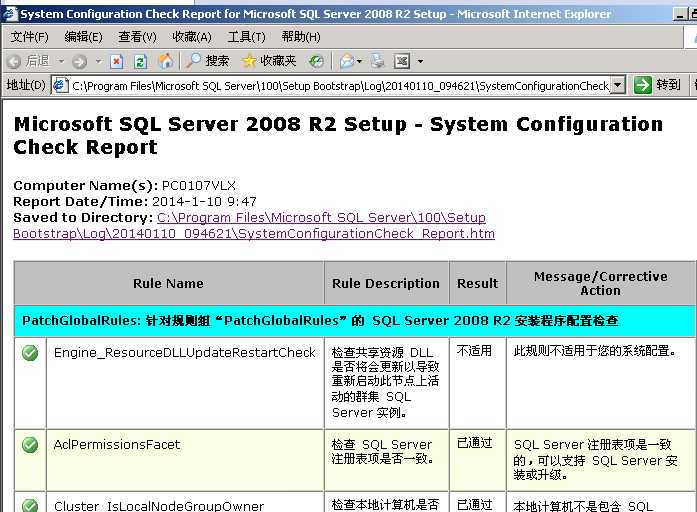Open the 编辑(E) menu
The width and height of the screenshot is (697, 512).
point(83,37)
